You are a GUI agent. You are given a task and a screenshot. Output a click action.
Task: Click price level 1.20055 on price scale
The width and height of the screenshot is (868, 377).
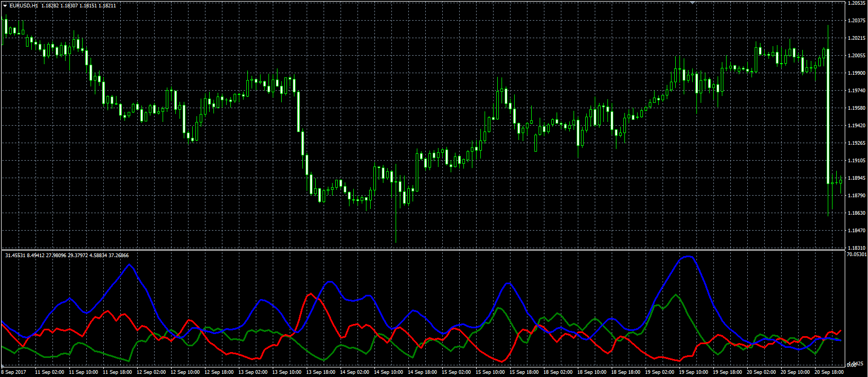[x=856, y=56]
